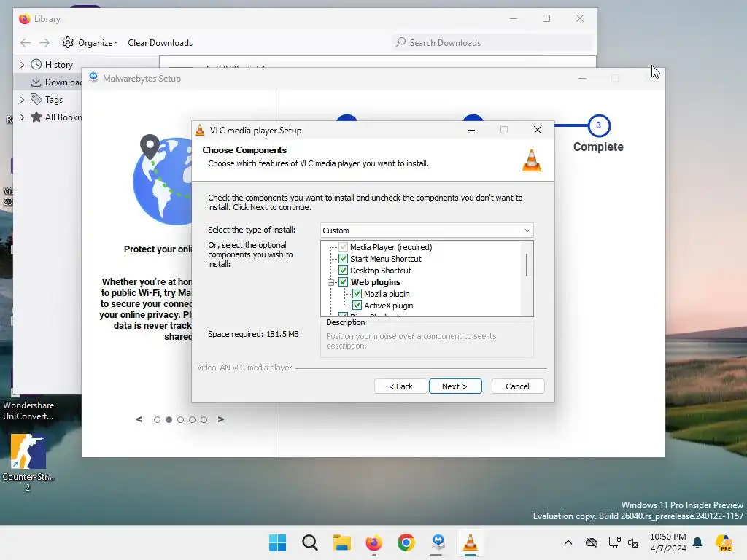Image resolution: width=747 pixels, height=560 pixels.
Task: Expand the Tags tree node
Action: [x=22, y=99]
